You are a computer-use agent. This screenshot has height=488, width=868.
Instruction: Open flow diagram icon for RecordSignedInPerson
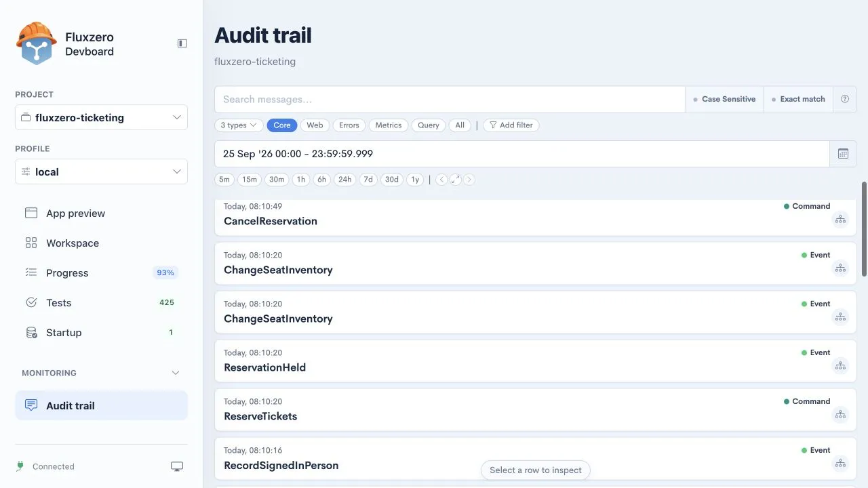(840, 464)
